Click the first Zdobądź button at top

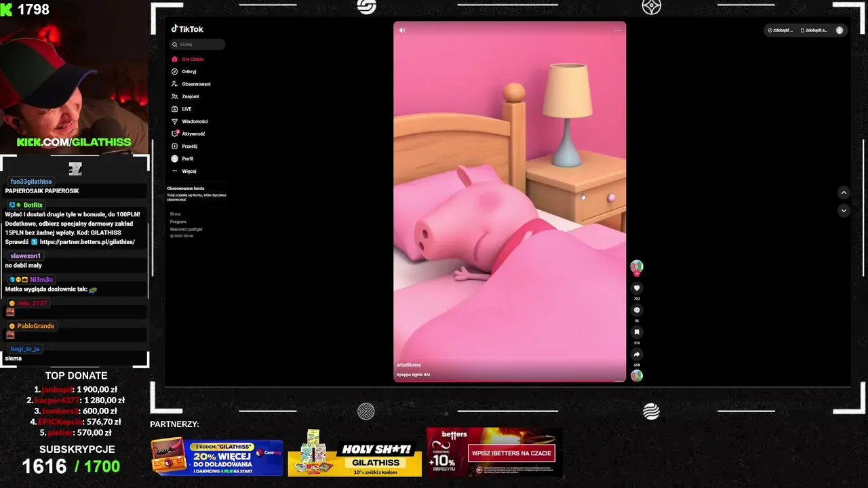780,30
